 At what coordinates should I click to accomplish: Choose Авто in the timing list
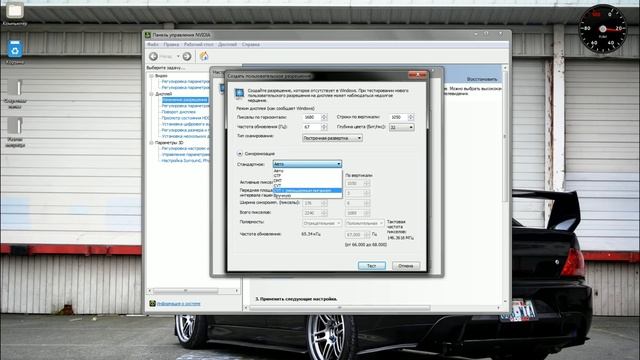[307, 171]
